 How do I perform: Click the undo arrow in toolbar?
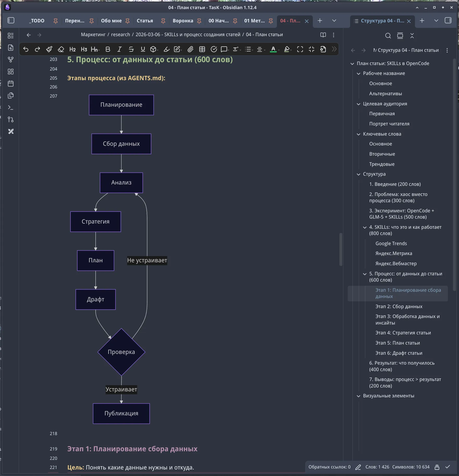[x=26, y=49]
